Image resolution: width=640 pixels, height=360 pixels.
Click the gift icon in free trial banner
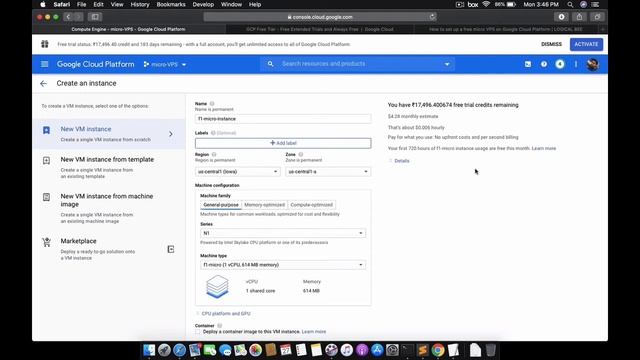pyautogui.click(x=44, y=44)
